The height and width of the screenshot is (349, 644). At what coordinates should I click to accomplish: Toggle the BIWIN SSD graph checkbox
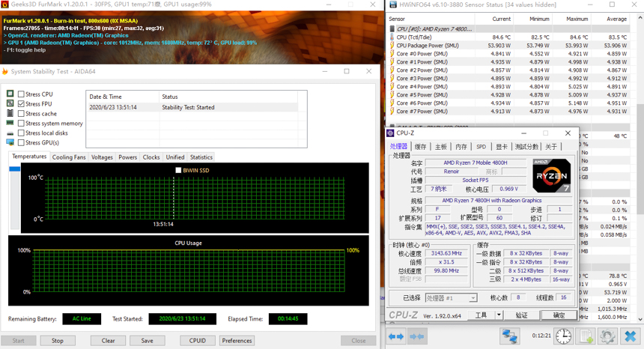click(x=178, y=170)
